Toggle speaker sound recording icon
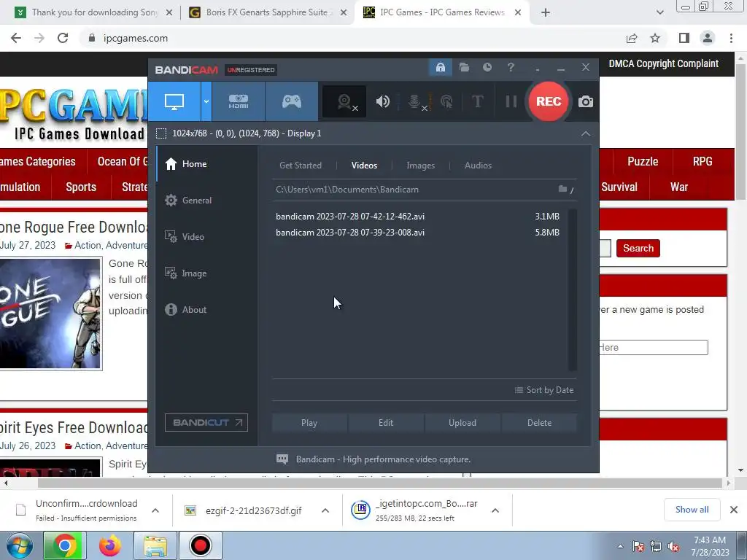 [x=382, y=101]
